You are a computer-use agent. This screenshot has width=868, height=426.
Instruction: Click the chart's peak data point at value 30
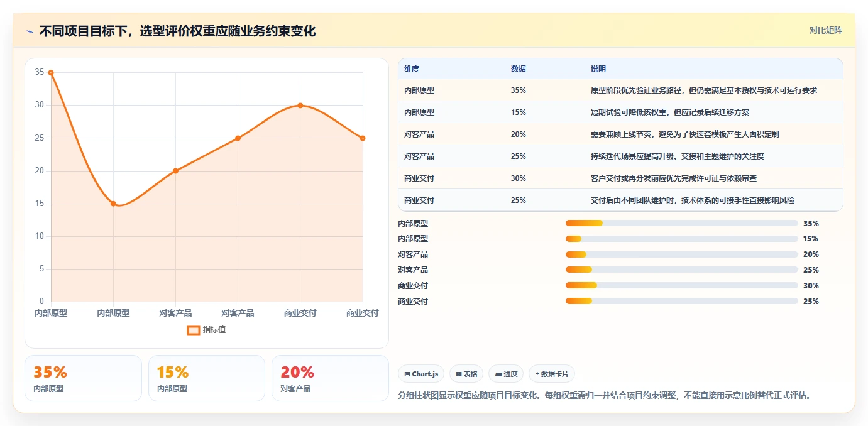click(300, 106)
